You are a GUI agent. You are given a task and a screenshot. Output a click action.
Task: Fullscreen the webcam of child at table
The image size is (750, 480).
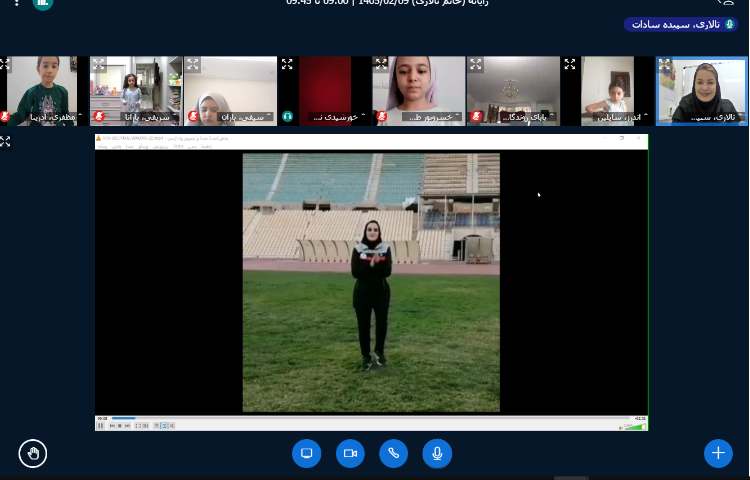570,64
